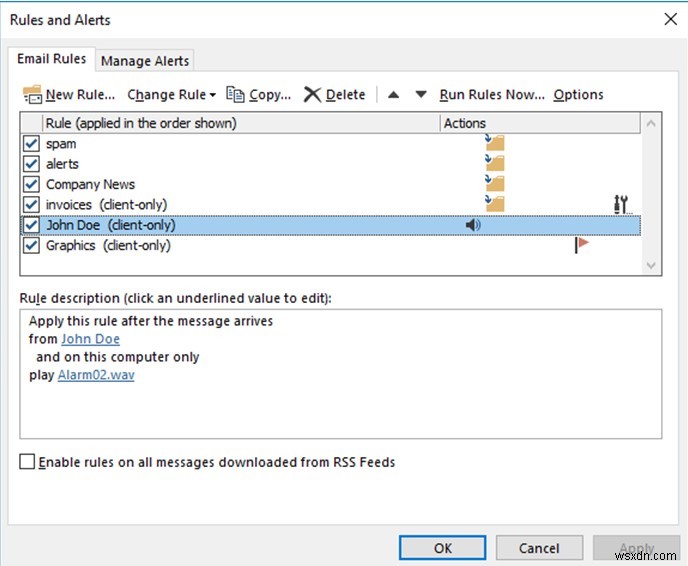Edit the Alarm02.wav sound link

click(x=96, y=375)
